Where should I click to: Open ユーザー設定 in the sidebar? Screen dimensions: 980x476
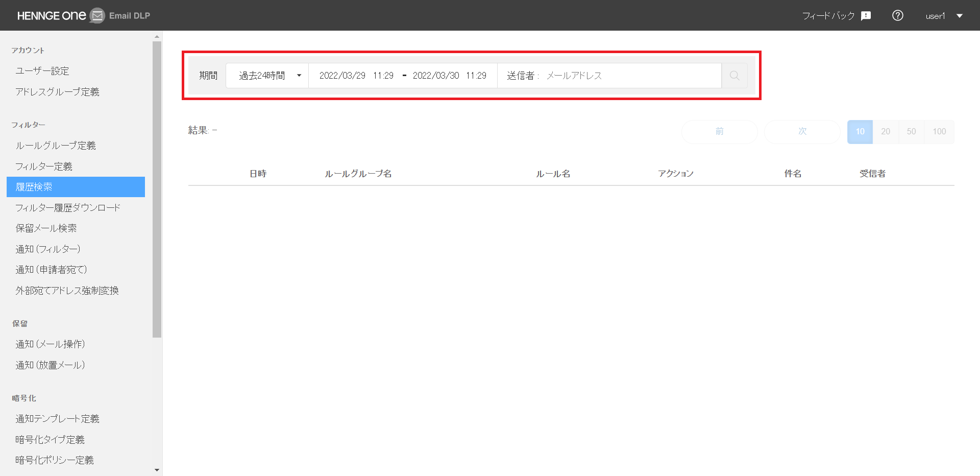[42, 71]
